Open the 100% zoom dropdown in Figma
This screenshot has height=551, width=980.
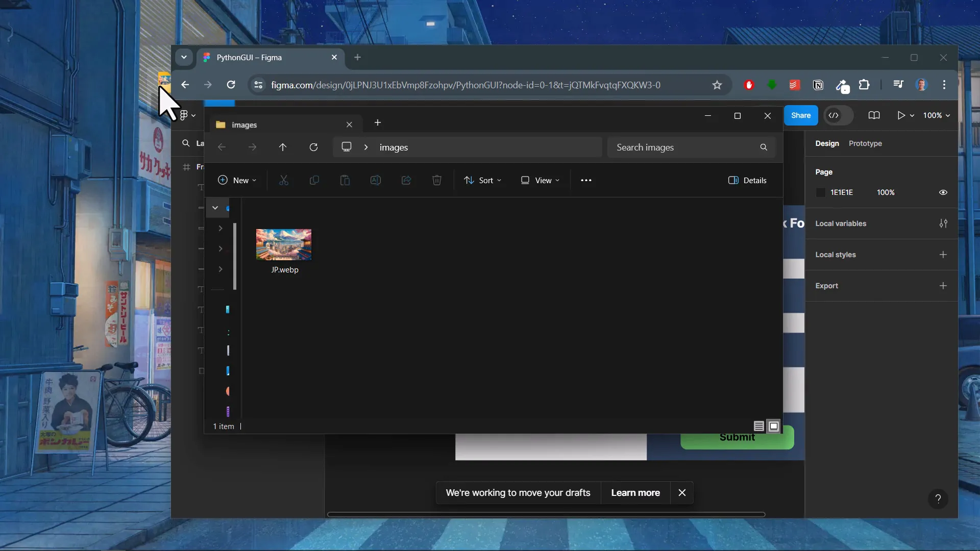pyautogui.click(x=936, y=115)
